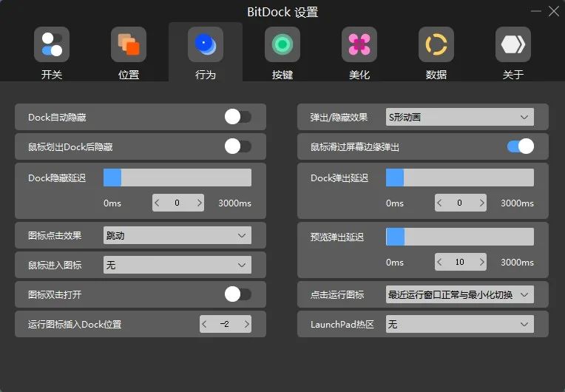The width and height of the screenshot is (565, 392).
Task: Enable Dock自动隐藏 toggle
Action: pyautogui.click(x=238, y=117)
